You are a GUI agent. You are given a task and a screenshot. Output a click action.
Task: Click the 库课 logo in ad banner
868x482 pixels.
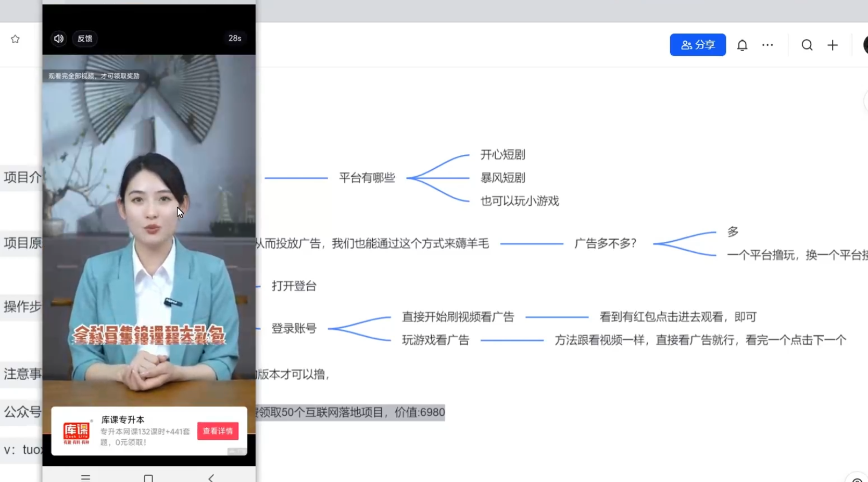[x=76, y=432]
